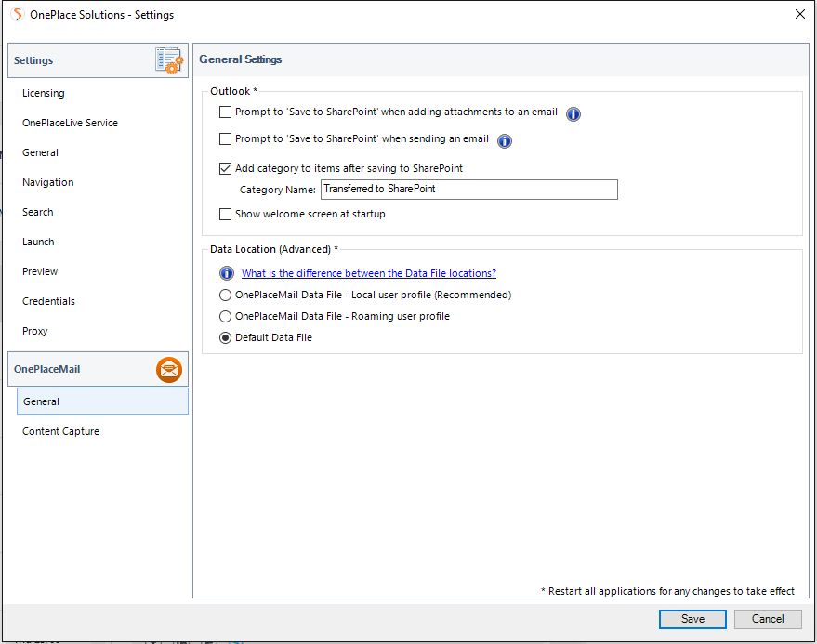Tick Show welcome screen at startup
817x644 pixels.
[x=225, y=214]
